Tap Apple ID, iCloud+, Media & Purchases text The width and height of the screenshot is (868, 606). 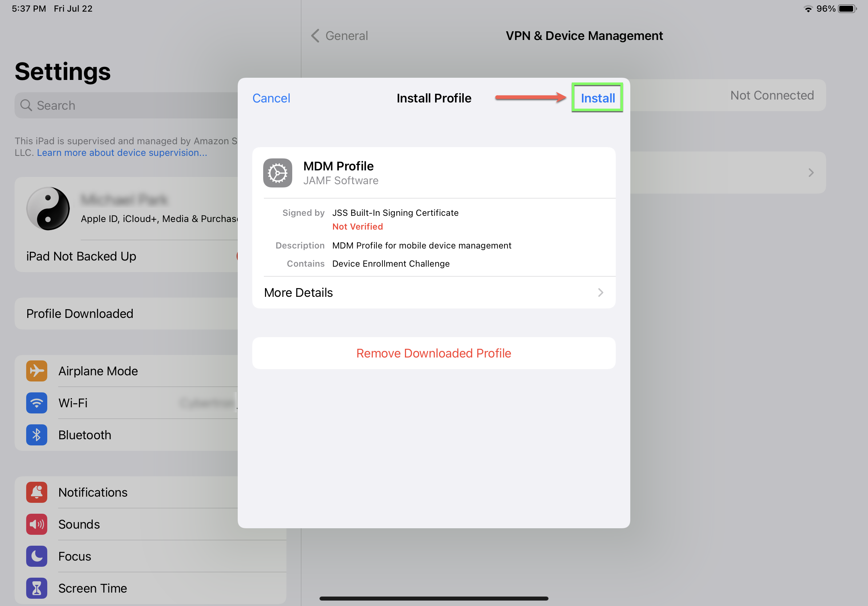pyautogui.click(x=159, y=219)
